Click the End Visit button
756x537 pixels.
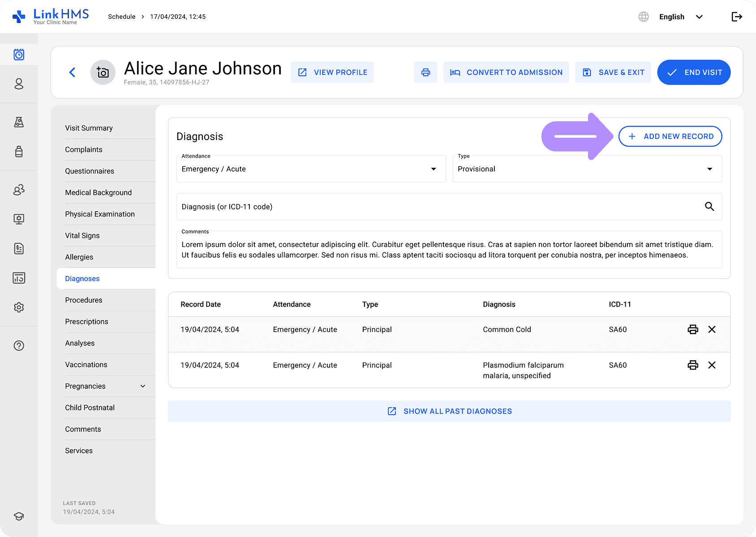(x=694, y=72)
